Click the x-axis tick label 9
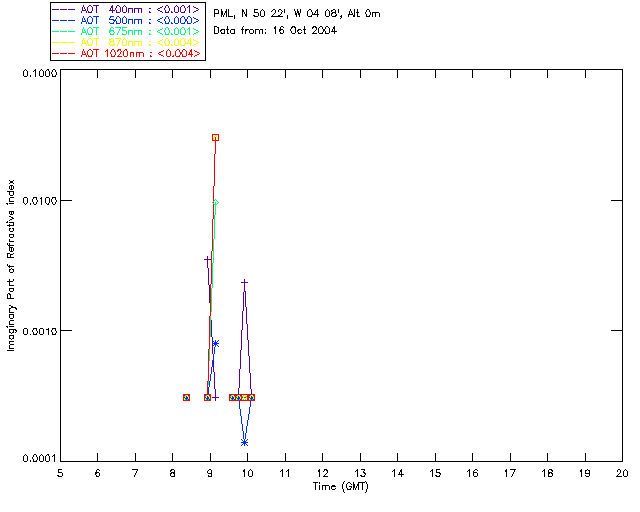 tap(210, 473)
